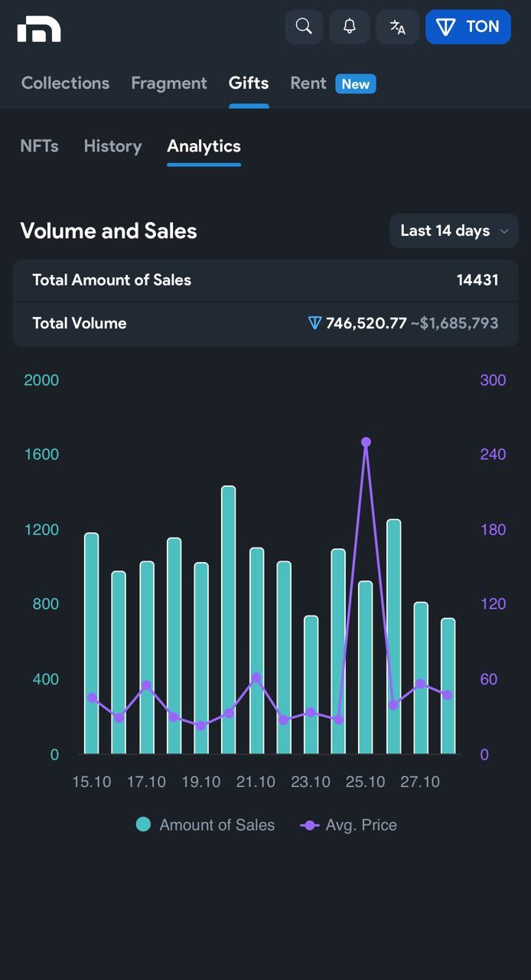Viewport: 531px width, 980px height.
Task: Click the purple Avg. Price legend marker
Action: [310, 825]
